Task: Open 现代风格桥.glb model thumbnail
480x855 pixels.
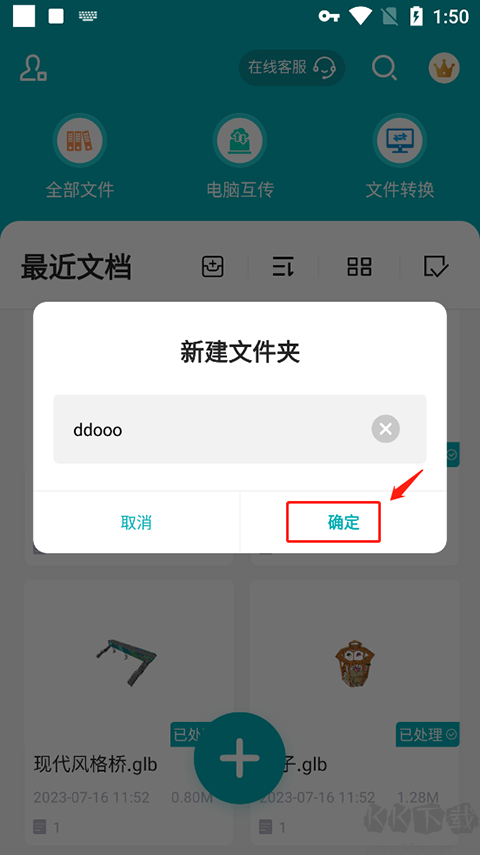Action: 127,661
